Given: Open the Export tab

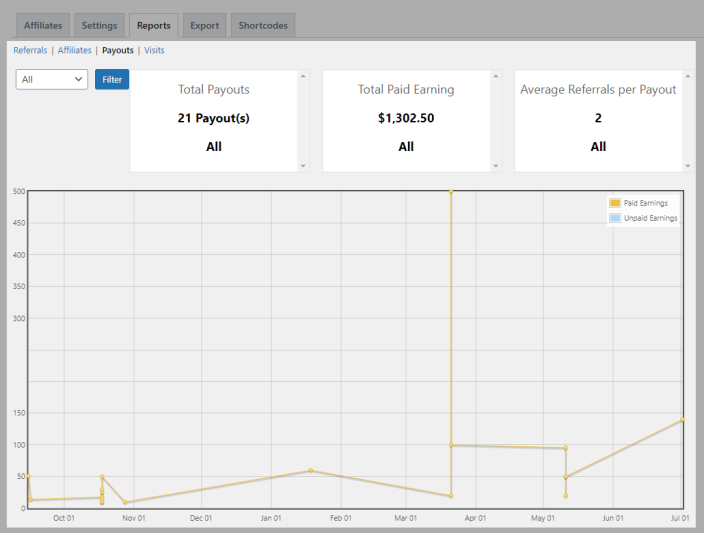Looking at the screenshot, I should (x=203, y=25).
